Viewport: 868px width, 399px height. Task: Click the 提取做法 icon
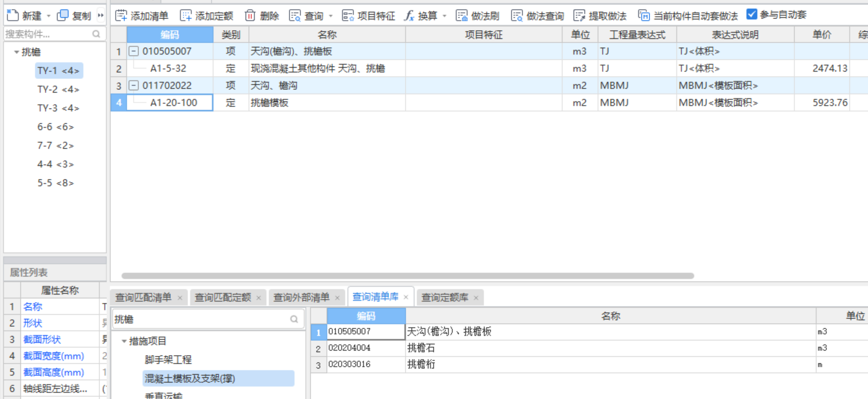[579, 16]
